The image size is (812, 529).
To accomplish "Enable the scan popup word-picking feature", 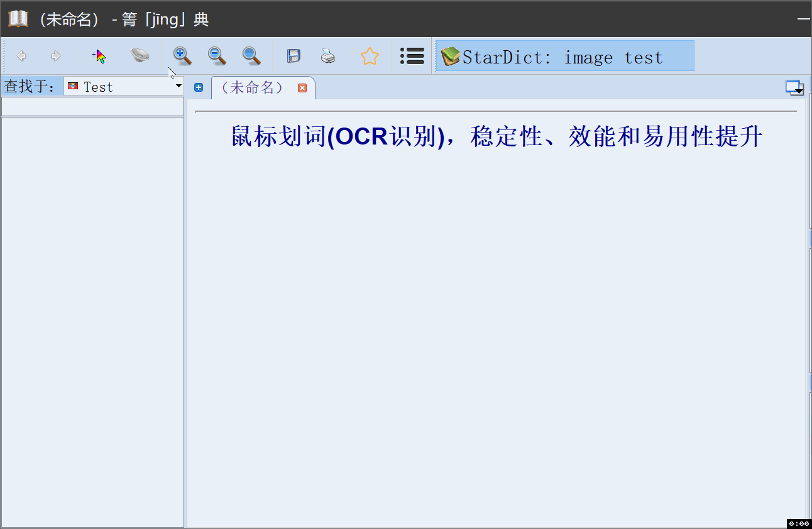I will pyautogui.click(x=98, y=56).
